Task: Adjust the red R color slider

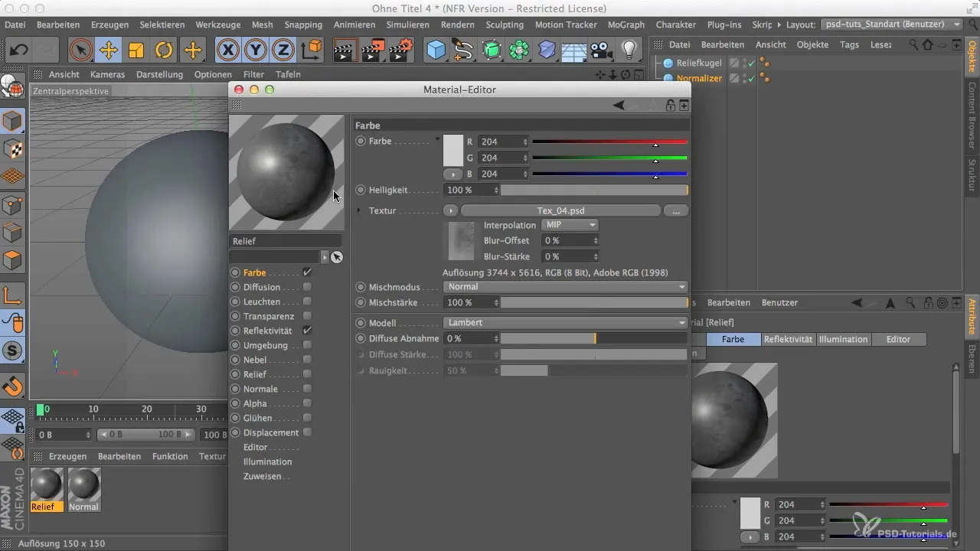Action: tap(609, 142)
